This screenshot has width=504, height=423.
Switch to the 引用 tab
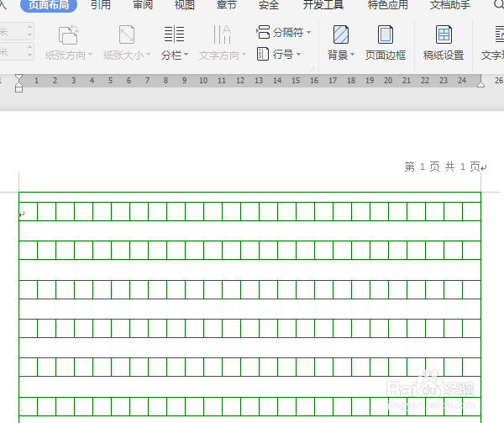click(x=101, y=5)
